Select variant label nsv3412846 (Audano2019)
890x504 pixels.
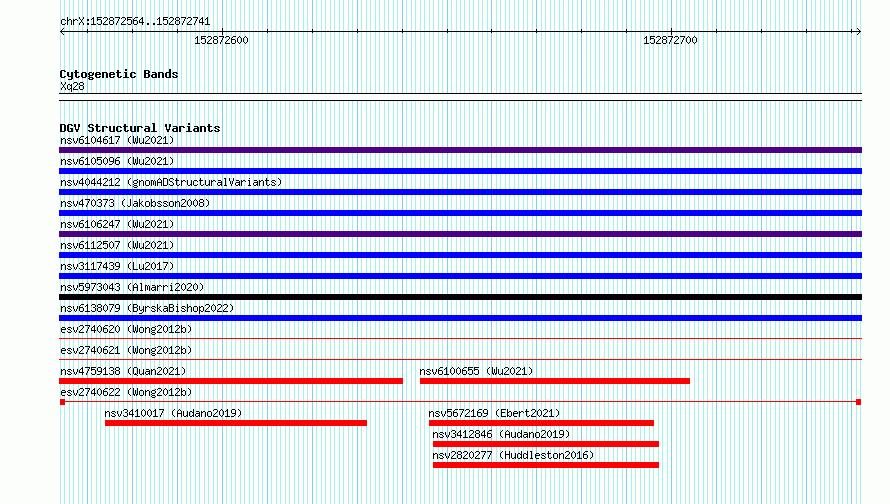pos(501,434)
